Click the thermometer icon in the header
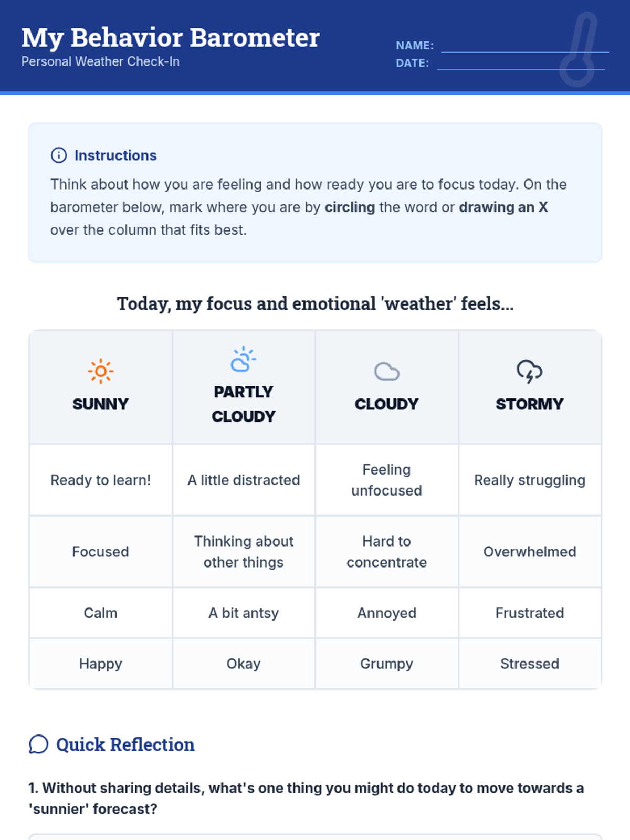Viewport: 630px width, 840px height. click(x=580, y=50)
